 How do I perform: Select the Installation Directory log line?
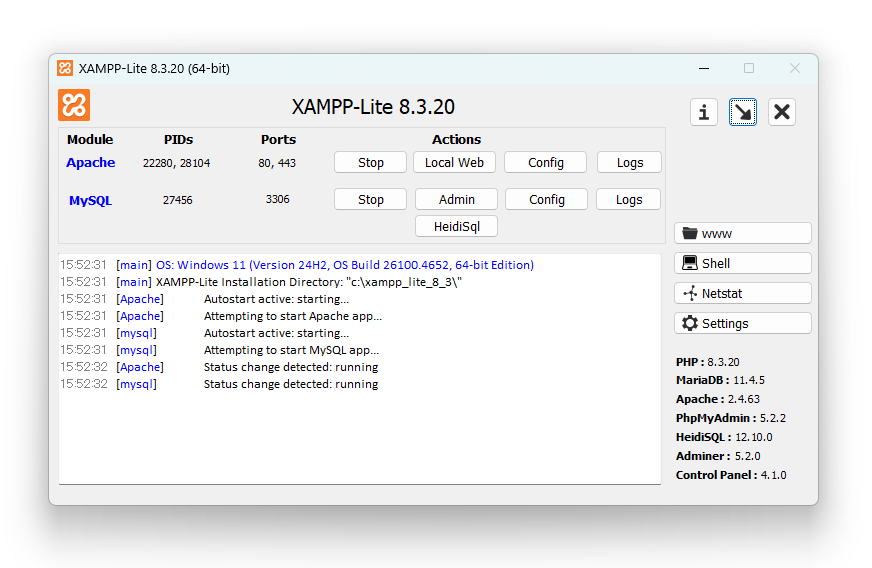click(261, 282)
